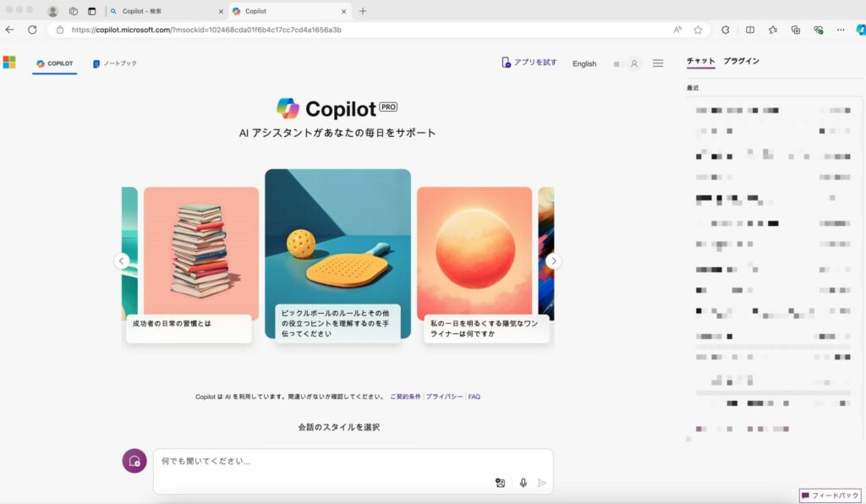The width and height of the screenshot is (866, 504).
Task: Go back in the carousel with the left chevron
Action: (121, 260)
